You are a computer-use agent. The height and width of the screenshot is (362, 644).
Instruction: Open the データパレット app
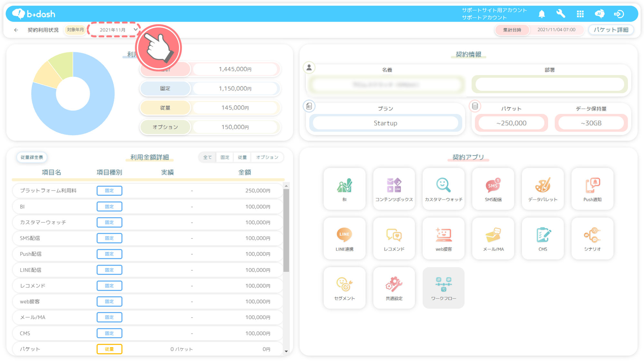543,189
